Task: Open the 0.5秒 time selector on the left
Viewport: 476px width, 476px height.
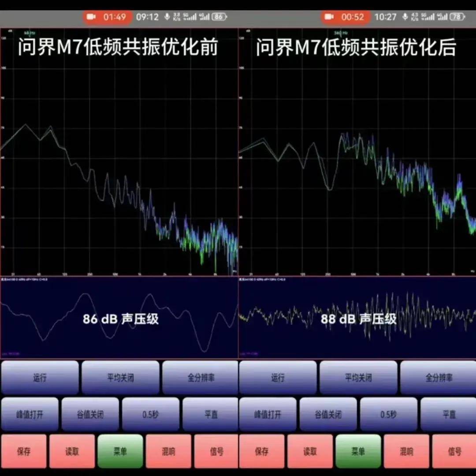Action: click(151, 414)
